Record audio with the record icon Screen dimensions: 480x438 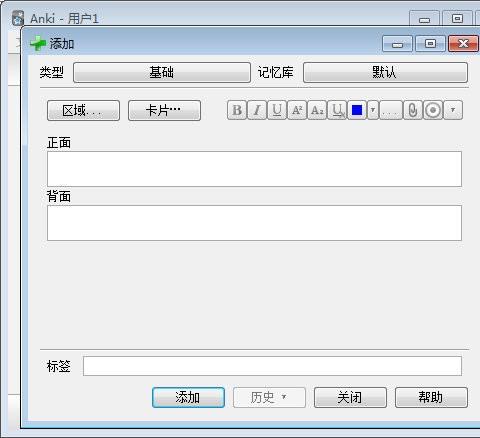coord(433,110)
